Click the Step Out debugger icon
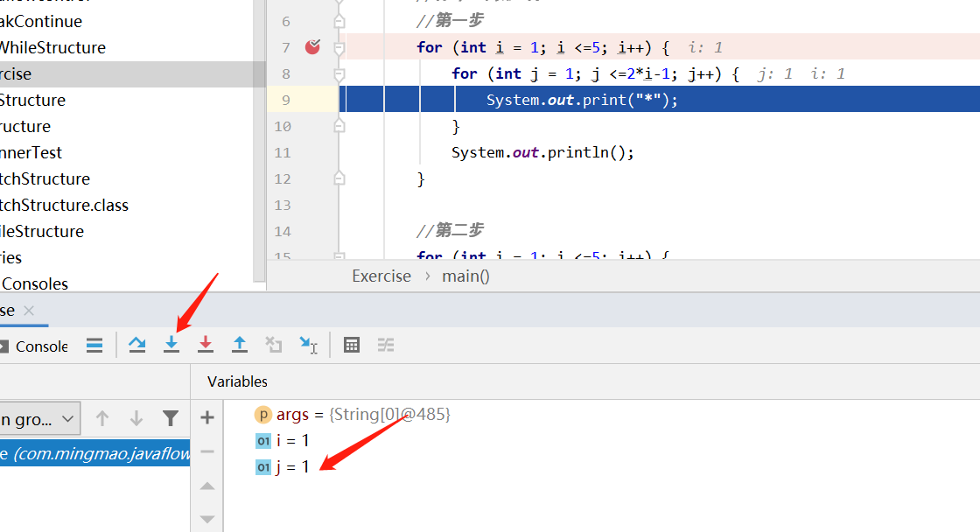Viewport: 980px width, 532px height. coord(240,345)
